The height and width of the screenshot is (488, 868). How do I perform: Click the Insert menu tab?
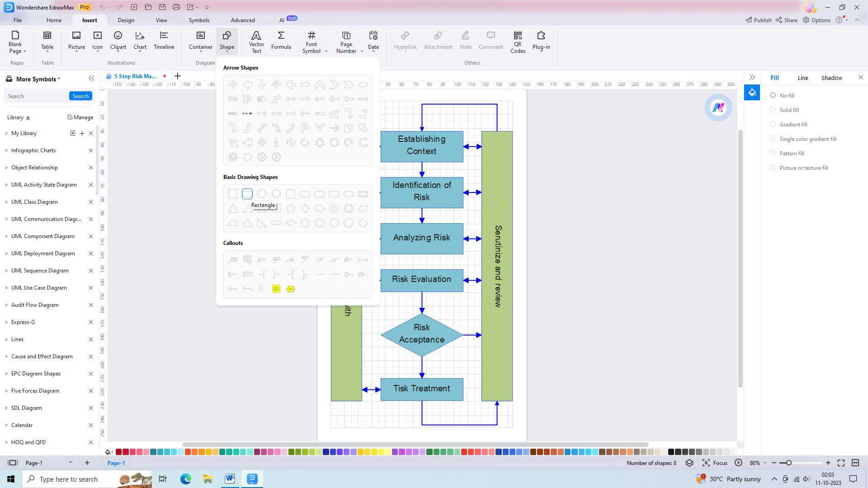pyautogui.click(x=90, y=20)
